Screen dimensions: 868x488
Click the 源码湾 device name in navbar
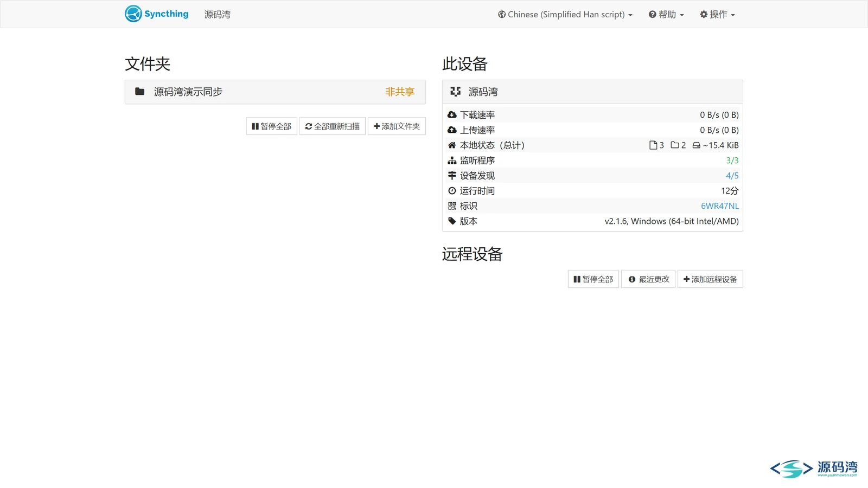(x=218, y=15)
